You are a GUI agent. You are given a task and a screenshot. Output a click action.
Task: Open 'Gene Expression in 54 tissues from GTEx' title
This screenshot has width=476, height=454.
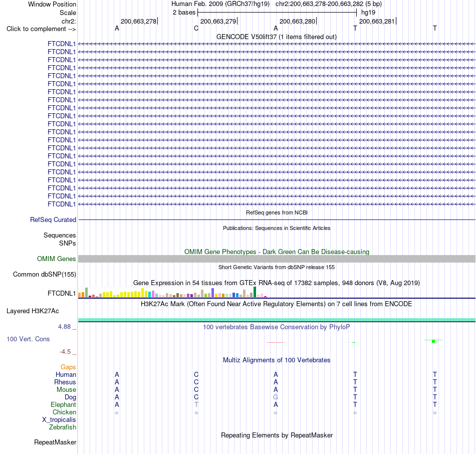pyautogui.click(x=277, y=283)
